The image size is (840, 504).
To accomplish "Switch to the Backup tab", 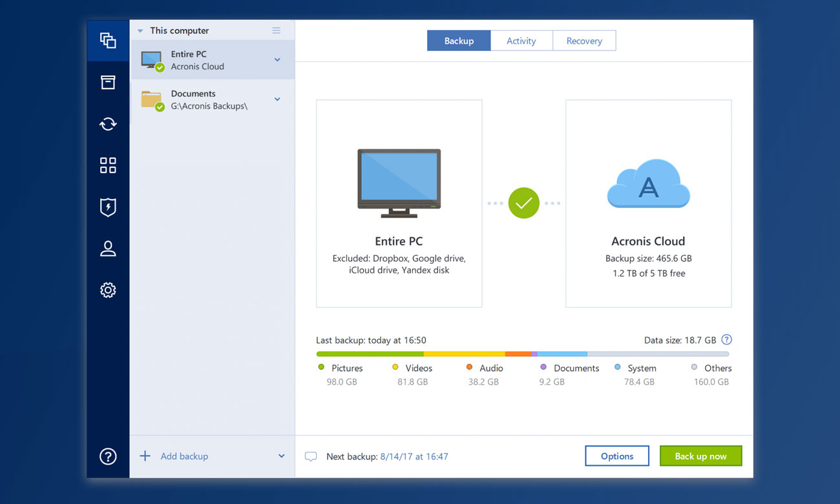I will [x=459, y=41].
